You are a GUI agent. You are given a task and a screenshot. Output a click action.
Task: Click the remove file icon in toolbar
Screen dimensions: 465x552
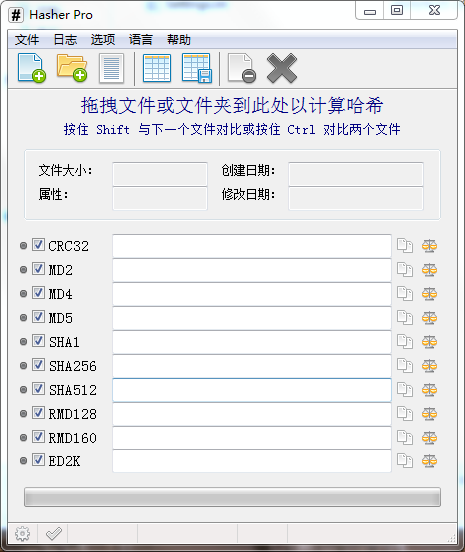(242, 68)
